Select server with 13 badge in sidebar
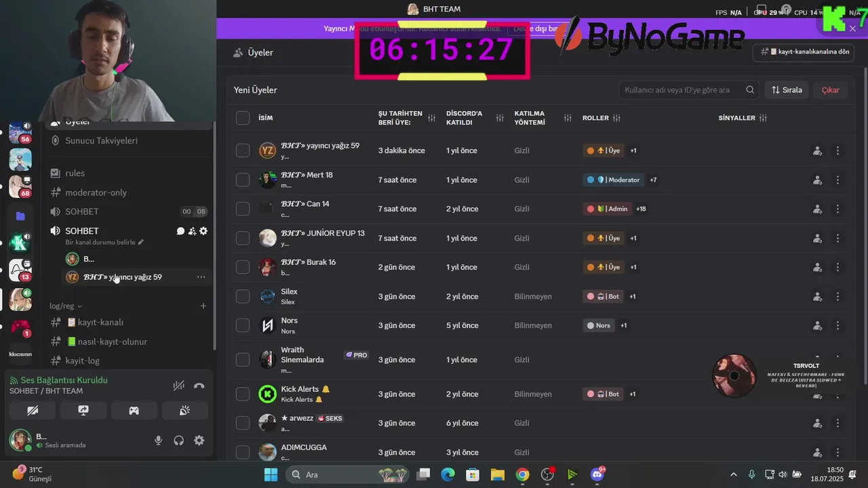This screenshot has width=868, height=488. click(x=20, y=270)
